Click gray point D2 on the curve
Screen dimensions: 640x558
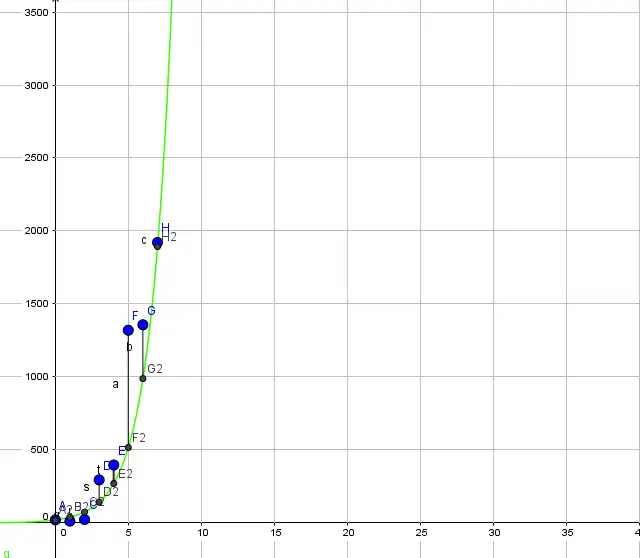tap(100, 501)
